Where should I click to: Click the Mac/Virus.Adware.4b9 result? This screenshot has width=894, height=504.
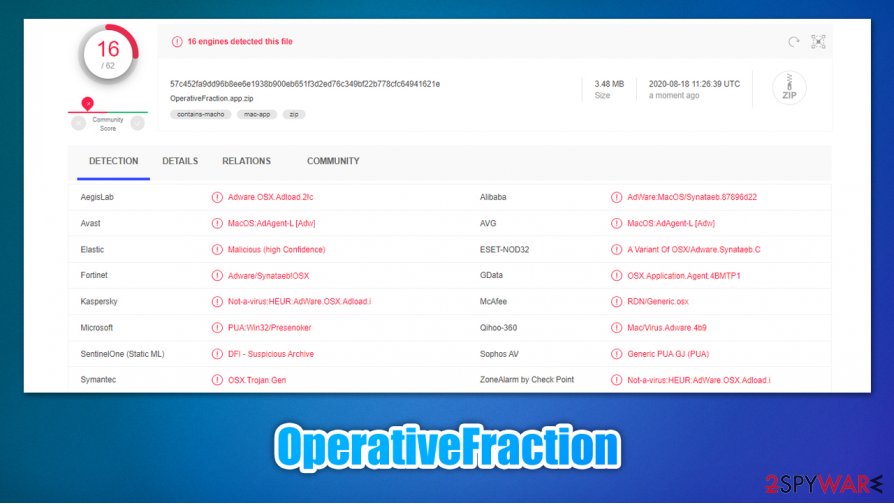pos(667,328)
